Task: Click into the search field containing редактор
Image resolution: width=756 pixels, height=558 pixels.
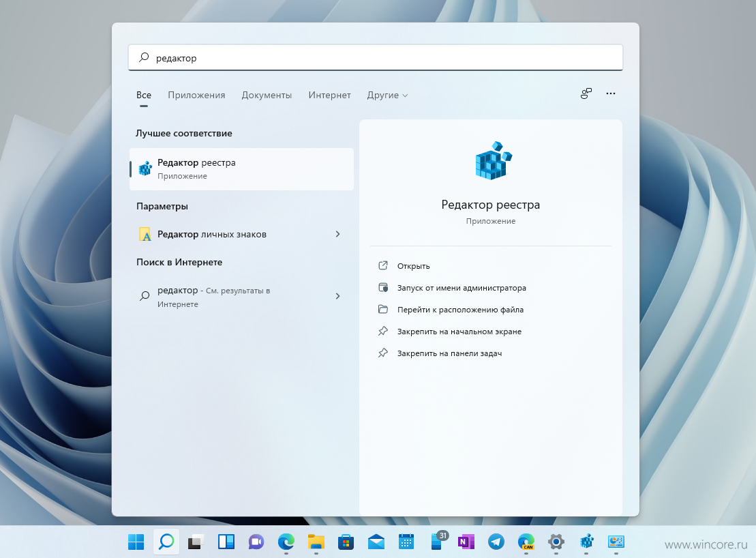Action: pyautogui.click(x=376, y=57)
